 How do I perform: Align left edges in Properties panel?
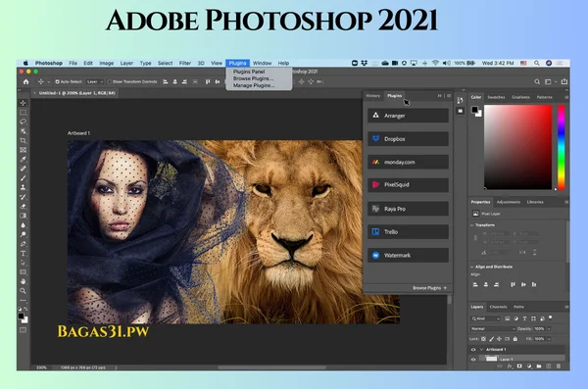pos(475,285)
